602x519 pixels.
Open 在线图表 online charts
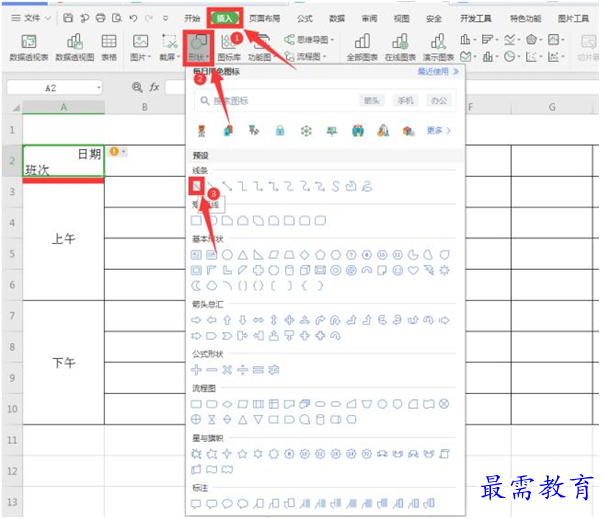[400, 48]
